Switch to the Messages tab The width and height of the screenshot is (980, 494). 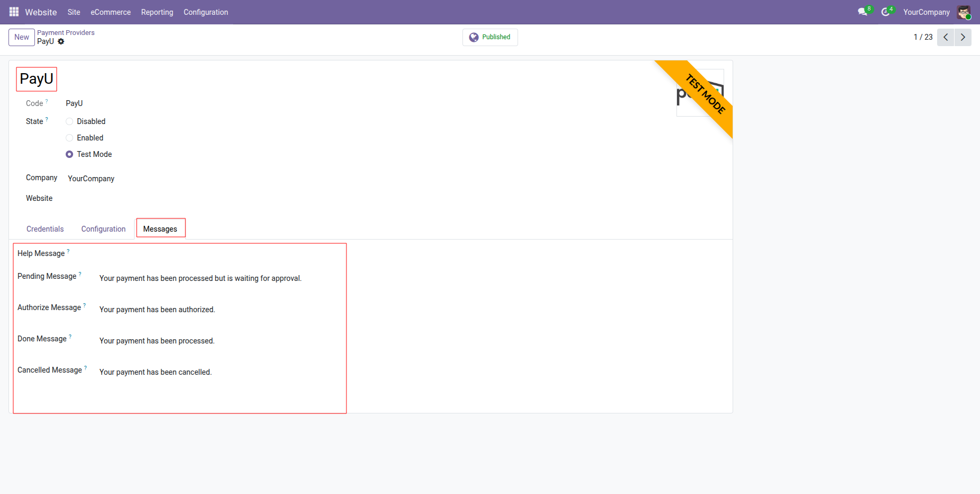tap(161, 229)
